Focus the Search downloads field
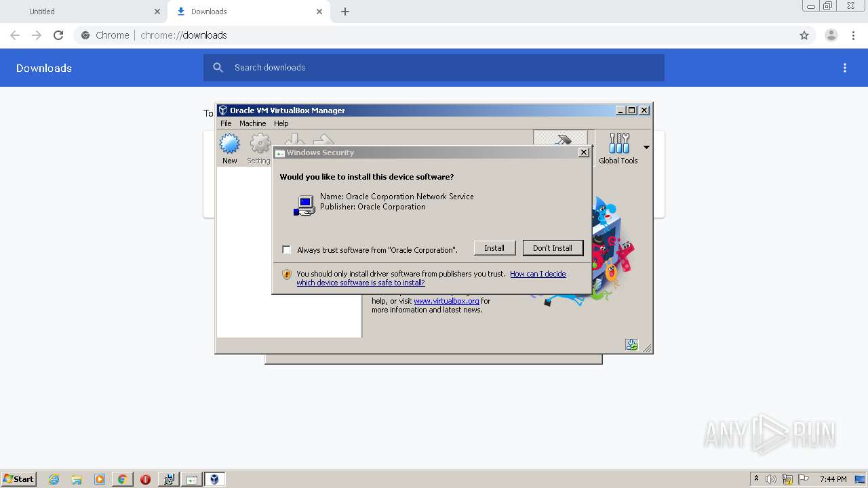This screenshot has width=868, height=488. pos(434,68)
